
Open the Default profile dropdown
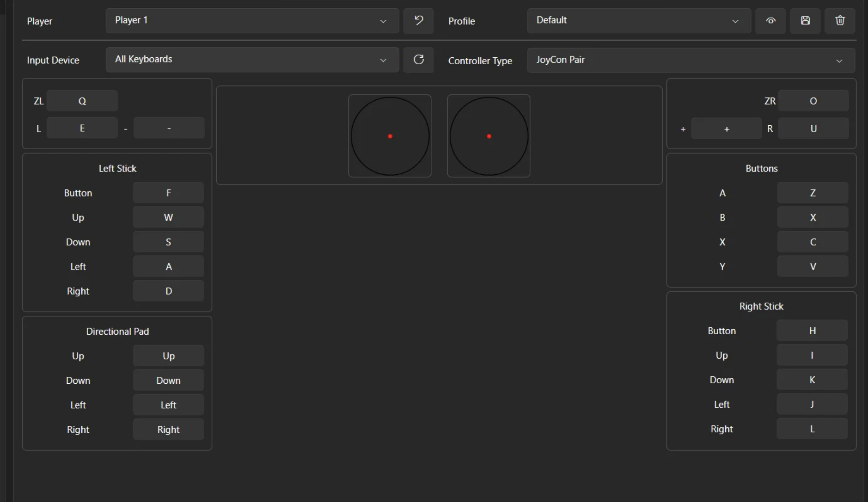click(x=639, y=21)
